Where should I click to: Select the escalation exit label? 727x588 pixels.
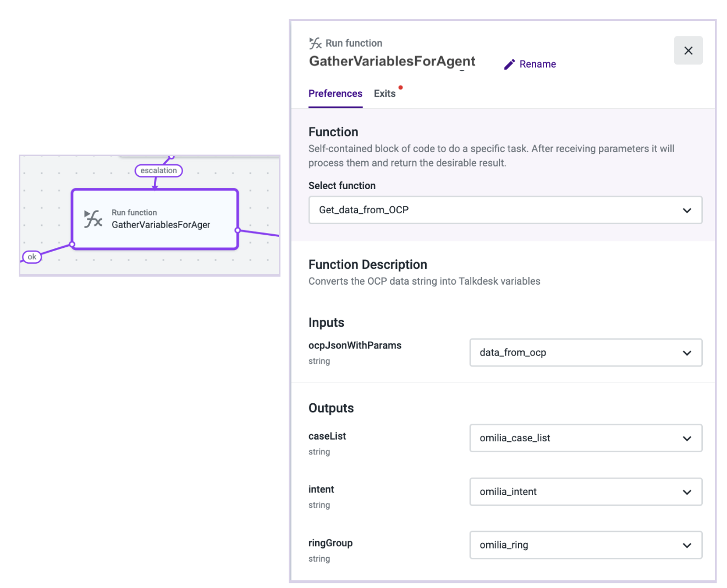click(x=158, y=171)
